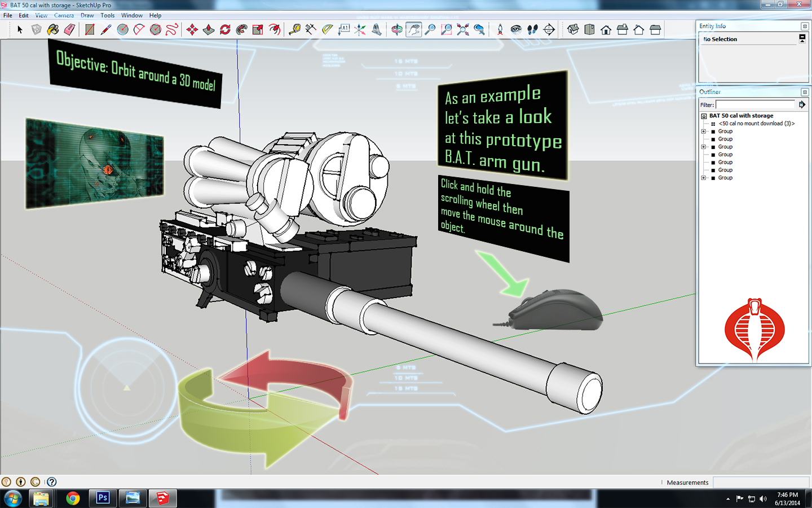Open SketchUp Help via the question mark
This screenshot has width=812, height=508.
tap(51, 482)
